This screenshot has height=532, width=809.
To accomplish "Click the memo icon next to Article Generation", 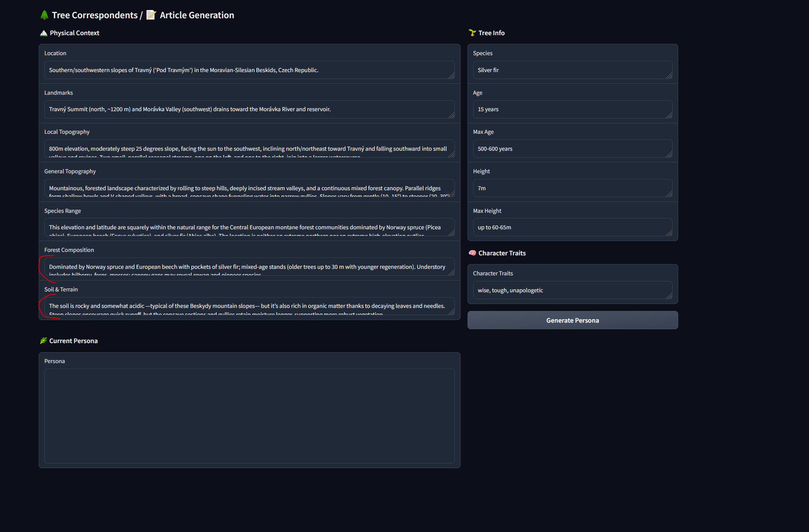I will [x=151, y=15].
